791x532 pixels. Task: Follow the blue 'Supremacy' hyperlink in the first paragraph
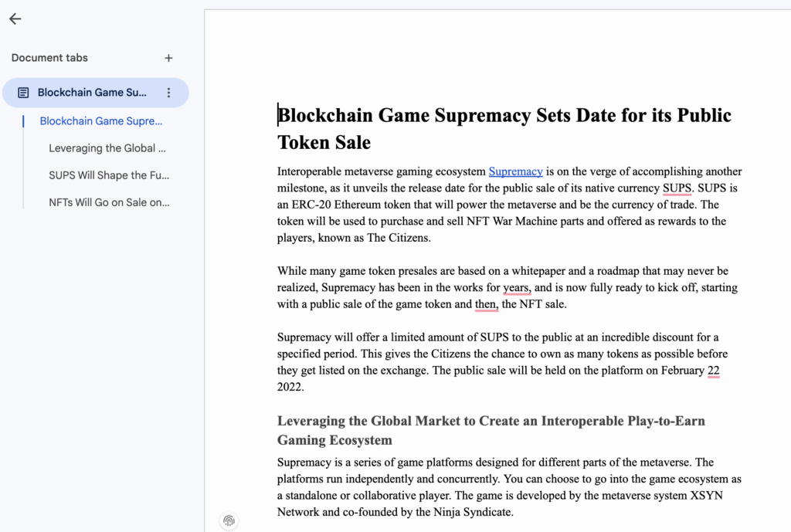[x=515, y=171]
